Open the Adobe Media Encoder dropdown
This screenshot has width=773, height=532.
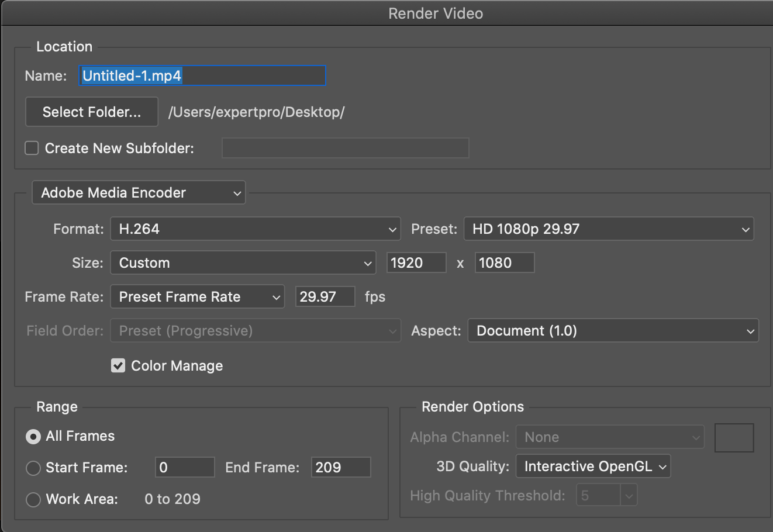coord(138,192)
